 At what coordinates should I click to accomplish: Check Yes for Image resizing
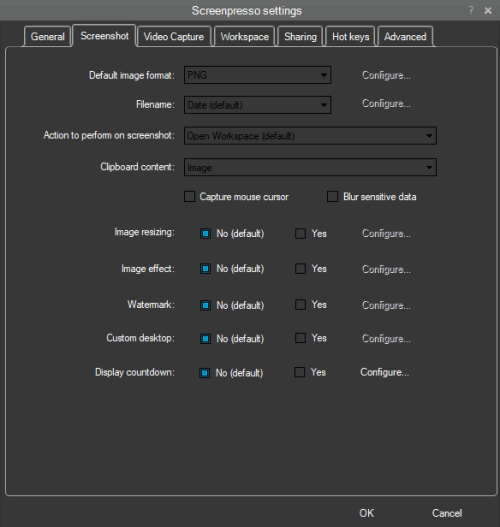[300, 234]
